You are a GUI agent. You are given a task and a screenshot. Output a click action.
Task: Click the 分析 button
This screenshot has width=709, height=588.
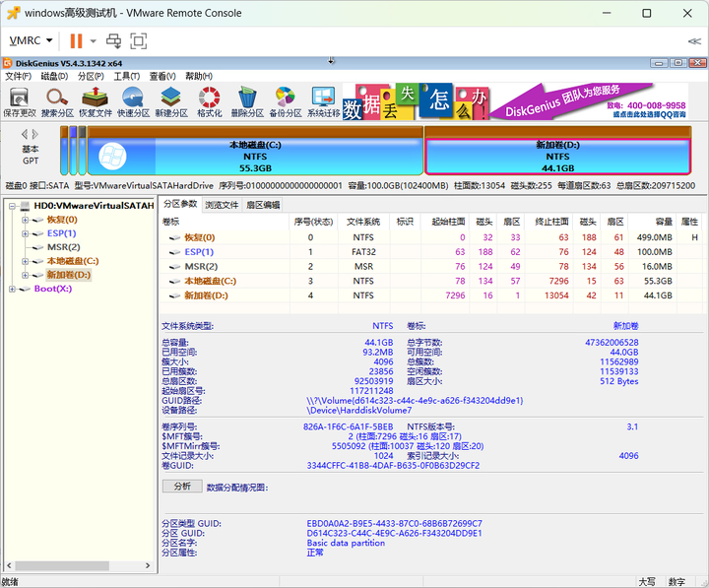coord(182,487)
